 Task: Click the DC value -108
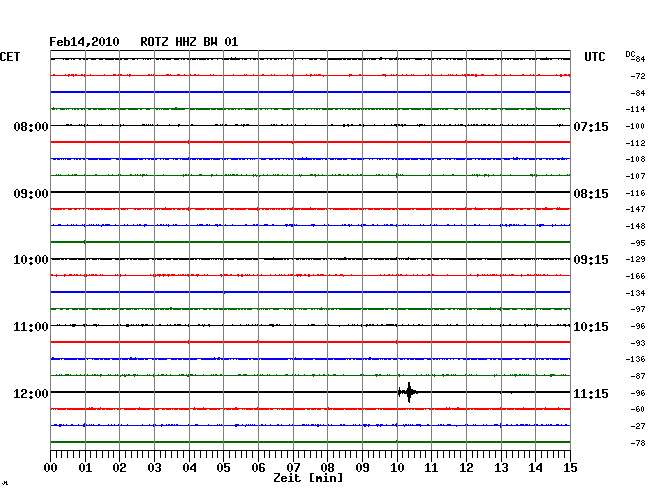click(x=635, y=159)
